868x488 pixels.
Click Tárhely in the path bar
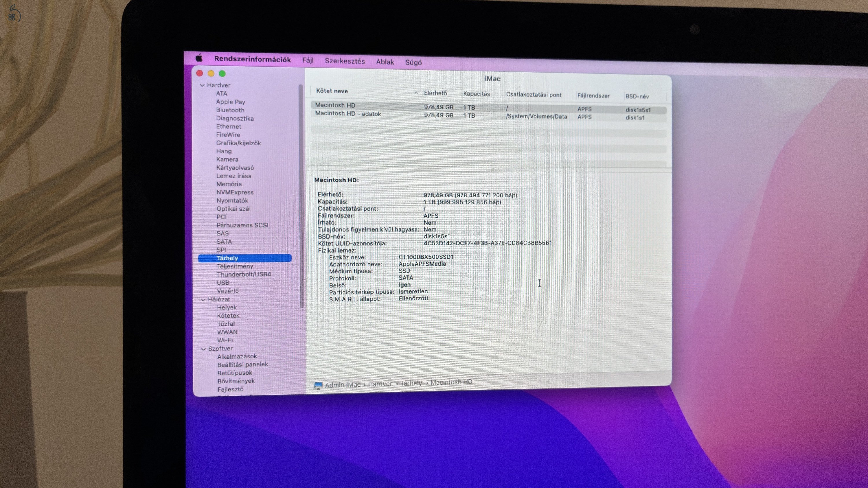tap(411, 383)
